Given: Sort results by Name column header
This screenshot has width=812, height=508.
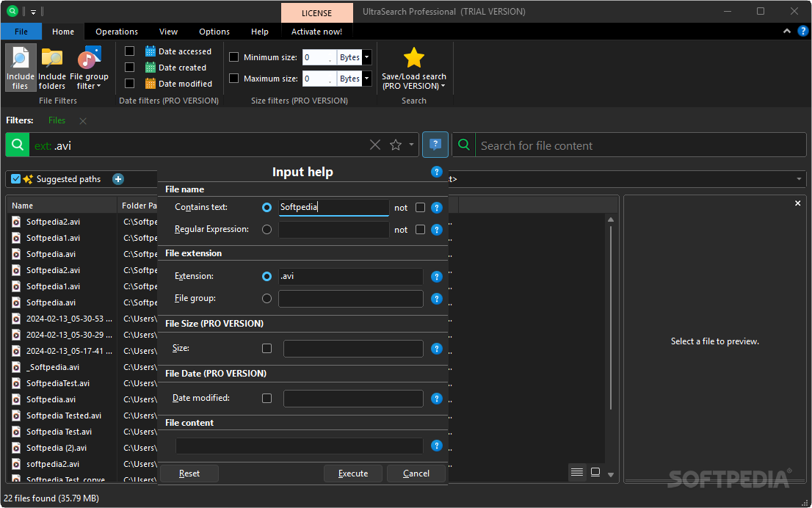Looking at the screenshot, I should pos(62,206).
